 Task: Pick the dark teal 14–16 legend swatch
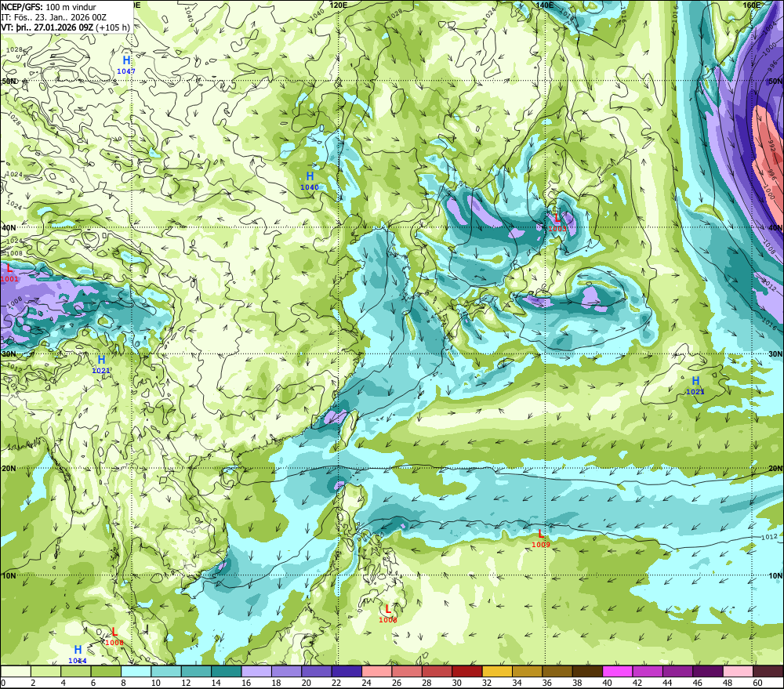coord(227,671)
